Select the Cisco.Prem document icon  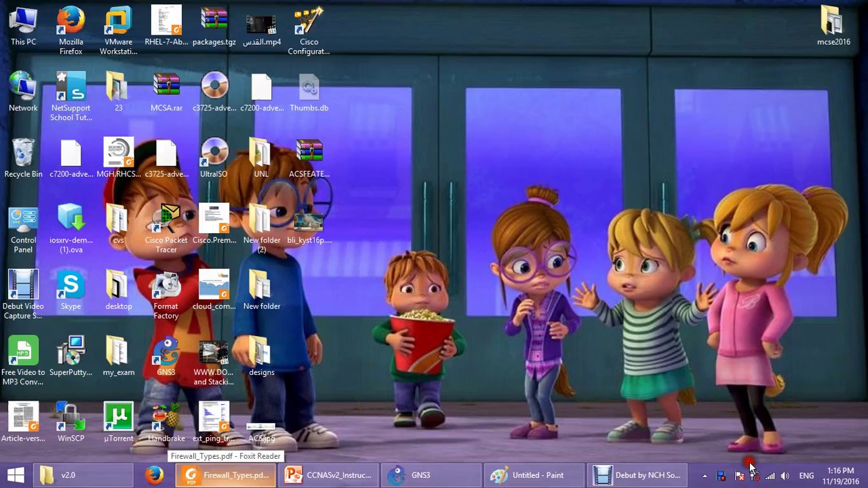tap(214, 225)
